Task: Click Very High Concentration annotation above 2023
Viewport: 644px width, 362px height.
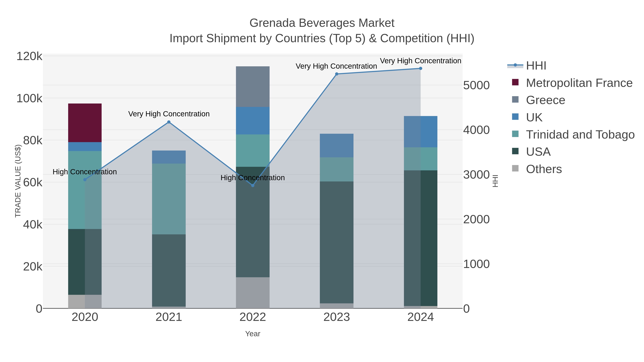Action: tap(336, 66)
